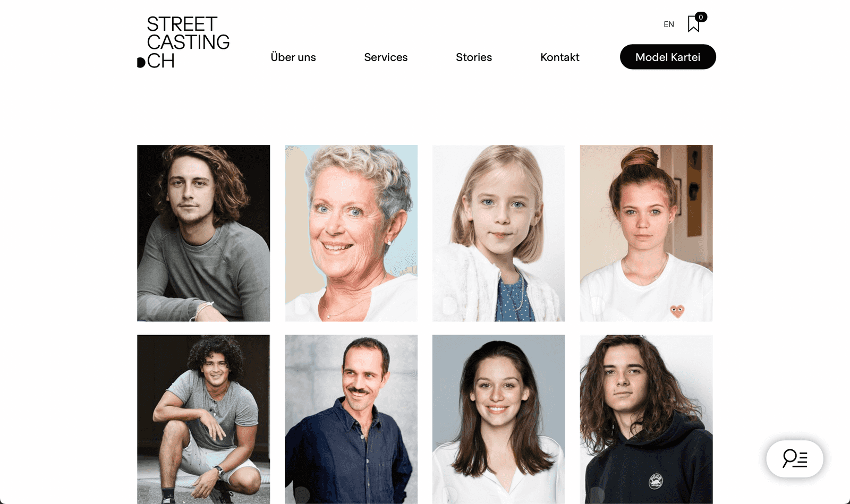Open the floating search filter button
Screen dimensions: 850x504
[795, 458]
